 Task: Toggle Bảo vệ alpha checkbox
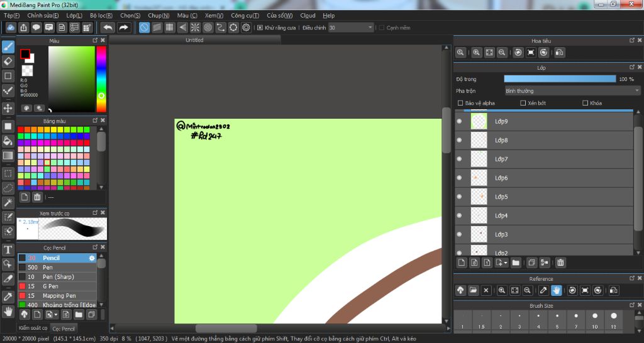click(x=460, y=103)
